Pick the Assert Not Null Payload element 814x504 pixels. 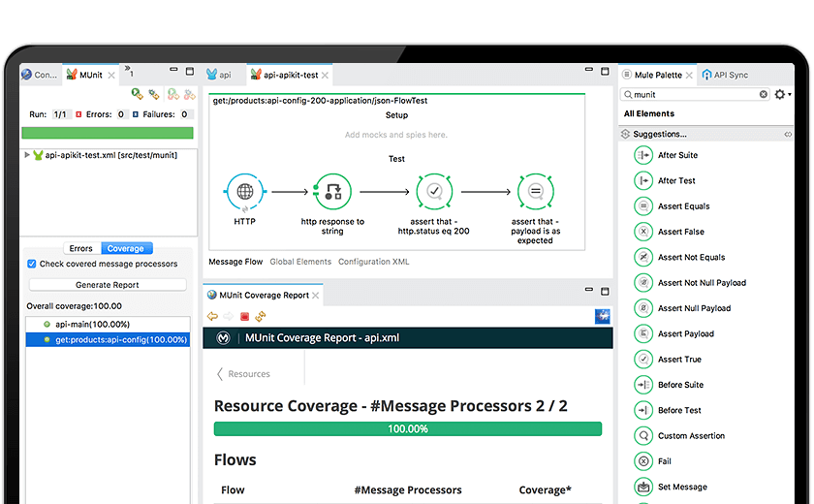(x=690, y=282)
